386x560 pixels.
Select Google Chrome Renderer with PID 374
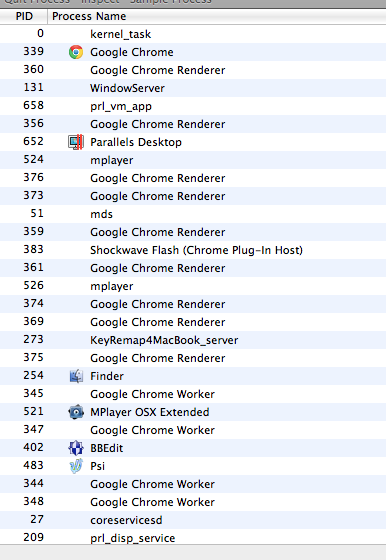coord(193,304)
